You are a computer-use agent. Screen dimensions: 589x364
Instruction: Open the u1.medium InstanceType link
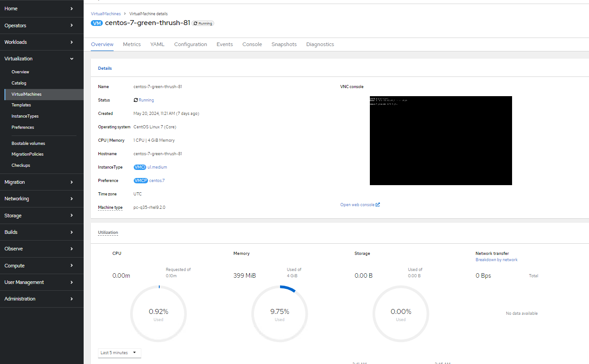157,167
